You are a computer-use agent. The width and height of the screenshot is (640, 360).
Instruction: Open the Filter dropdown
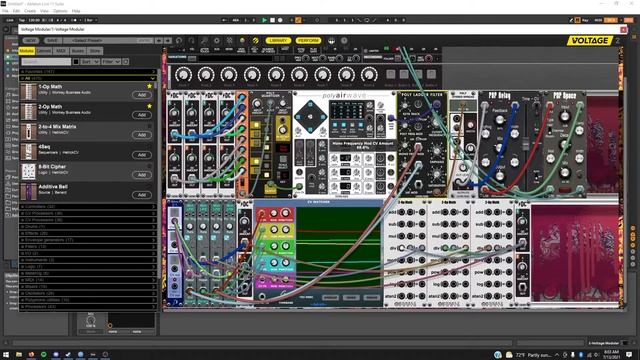pyautogui.click(x=111, y=62)
